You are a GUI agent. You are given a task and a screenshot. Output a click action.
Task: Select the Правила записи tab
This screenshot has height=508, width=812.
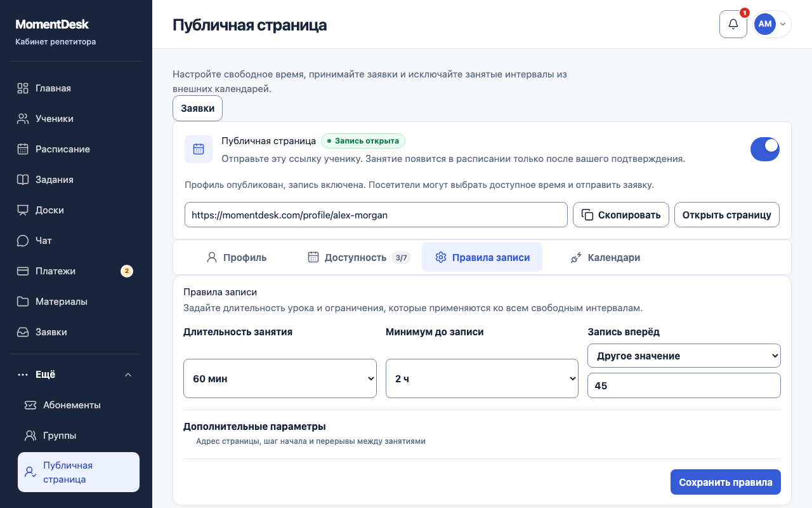[482, 257]
